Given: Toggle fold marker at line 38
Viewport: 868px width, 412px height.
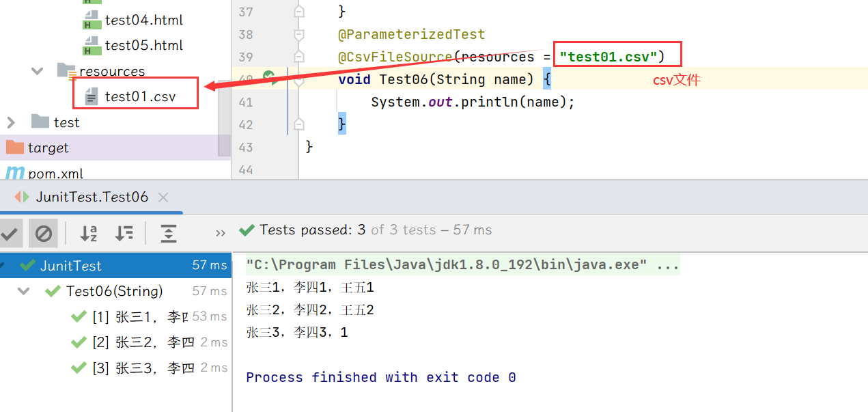Looking at the screenshot, I should click(298, 34).
